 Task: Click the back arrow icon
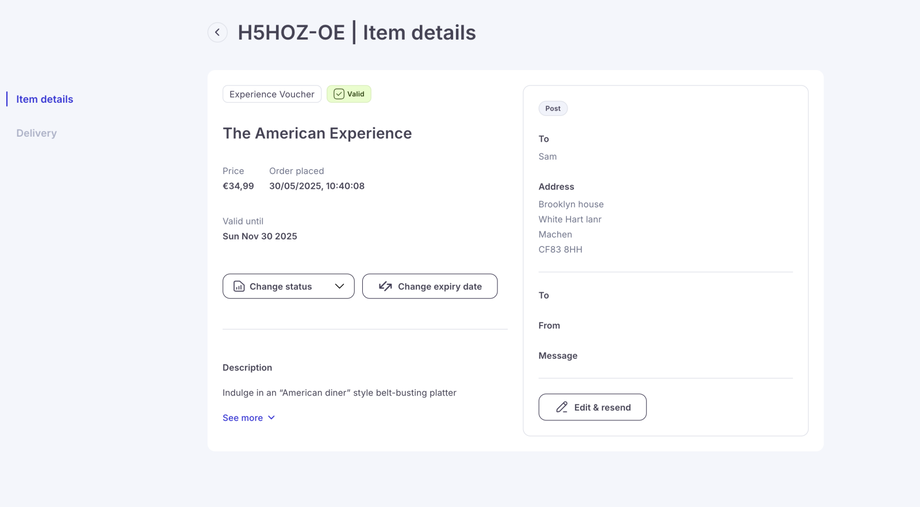[x=217, y=32]
